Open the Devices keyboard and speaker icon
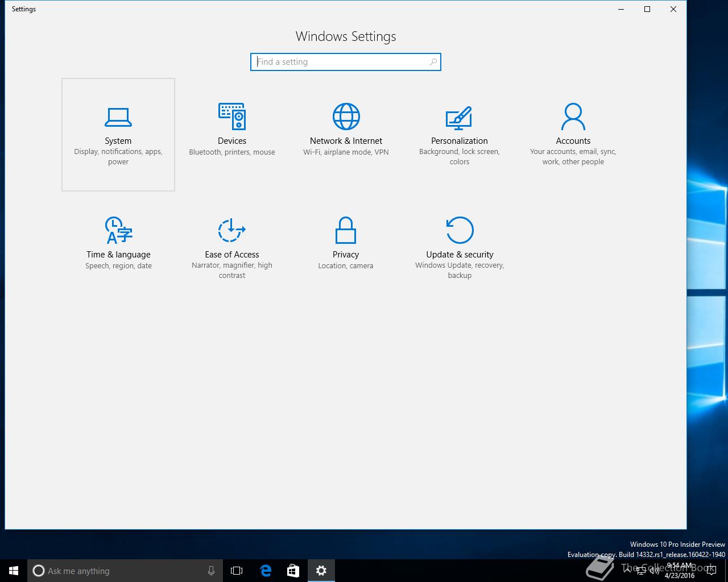Viewport: 728px width, 582px height. (x=232, y=117)
